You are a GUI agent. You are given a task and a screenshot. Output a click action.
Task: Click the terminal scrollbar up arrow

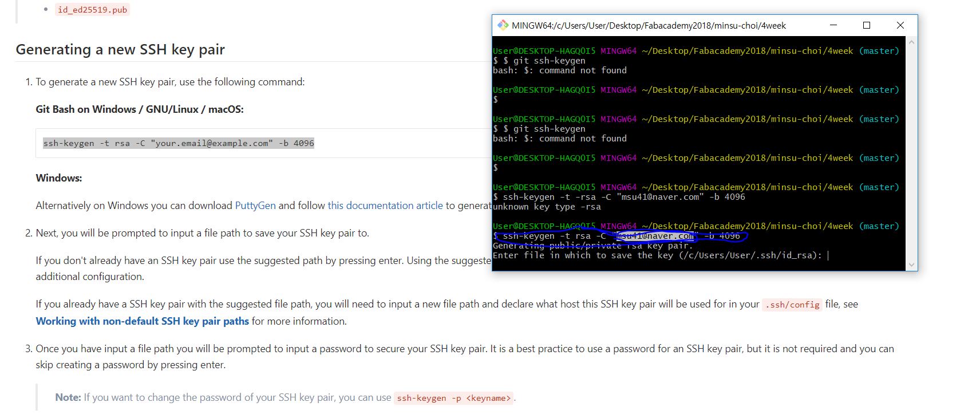(911, 42)
